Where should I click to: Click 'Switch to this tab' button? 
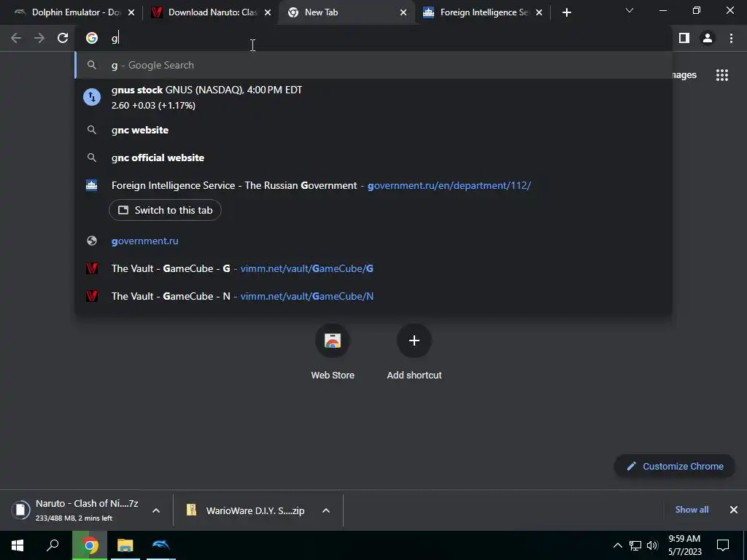[x=165, y=210]
